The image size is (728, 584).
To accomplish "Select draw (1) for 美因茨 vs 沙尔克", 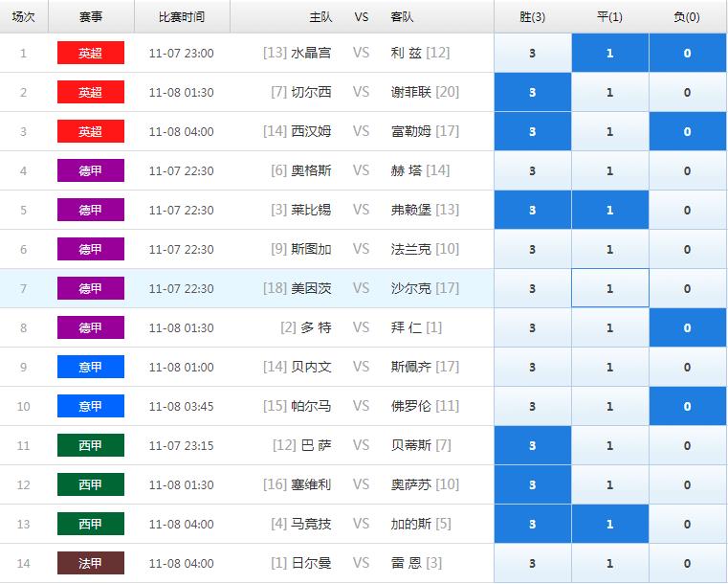I will point(609,288).
